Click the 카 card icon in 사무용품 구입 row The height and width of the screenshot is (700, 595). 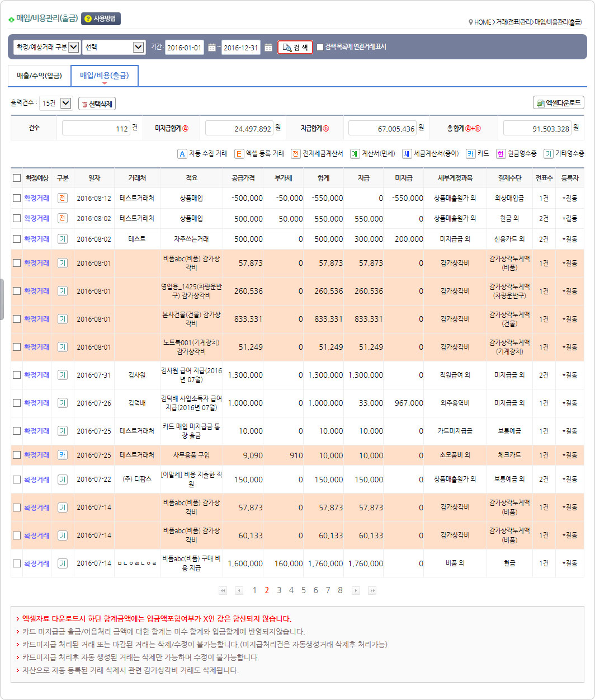click(63, 455)
